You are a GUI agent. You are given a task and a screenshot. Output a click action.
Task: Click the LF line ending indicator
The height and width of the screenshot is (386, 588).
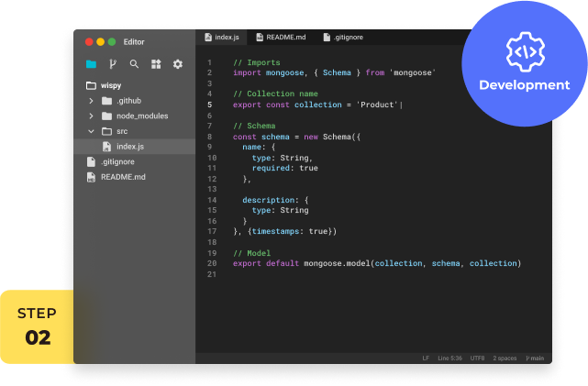pos(426,358)
